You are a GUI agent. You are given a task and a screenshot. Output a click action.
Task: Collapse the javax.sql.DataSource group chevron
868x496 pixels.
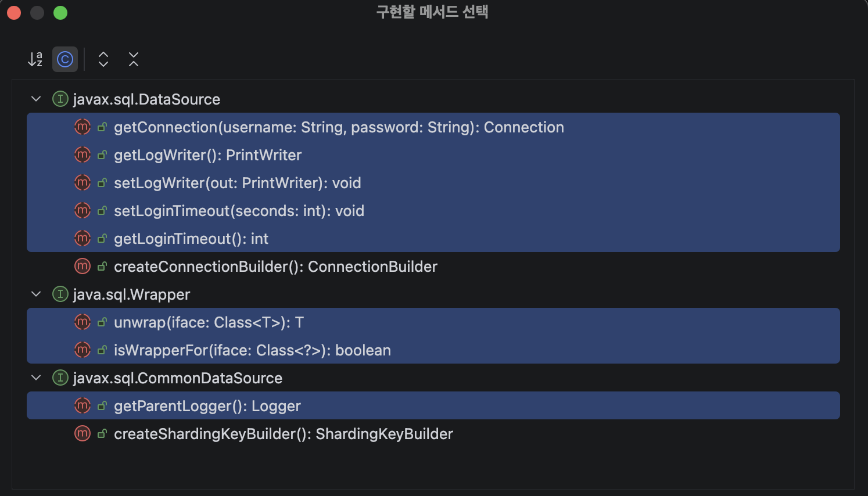36,99
